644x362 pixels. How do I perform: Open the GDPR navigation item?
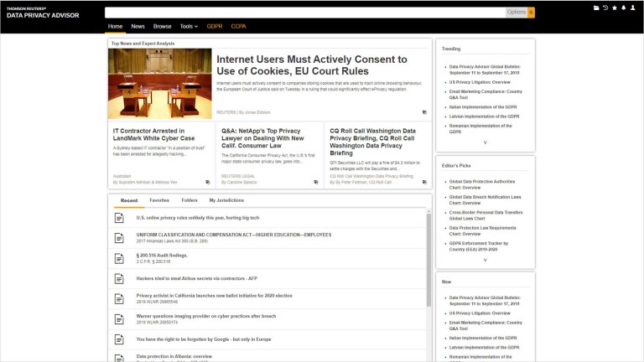(x=215, y=26)
